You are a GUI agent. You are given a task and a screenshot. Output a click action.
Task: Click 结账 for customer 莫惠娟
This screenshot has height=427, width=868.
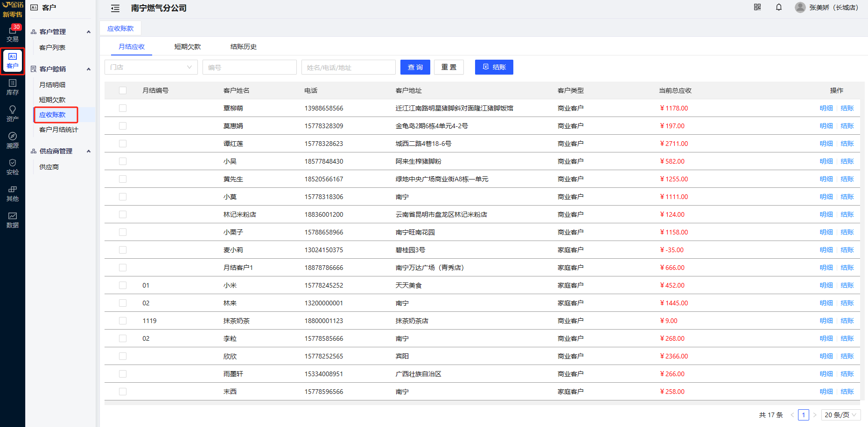tap(847, 126)
